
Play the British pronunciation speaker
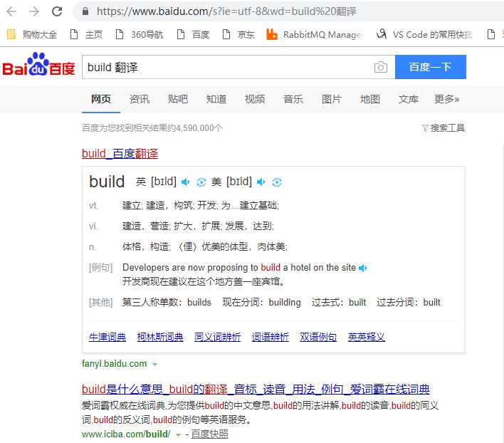click(185, 182)
